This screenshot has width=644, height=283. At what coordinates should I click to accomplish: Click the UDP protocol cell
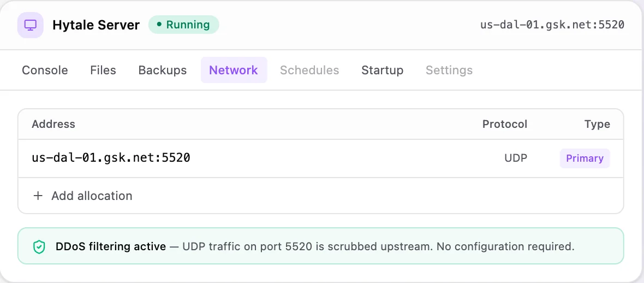coord(516,158)
